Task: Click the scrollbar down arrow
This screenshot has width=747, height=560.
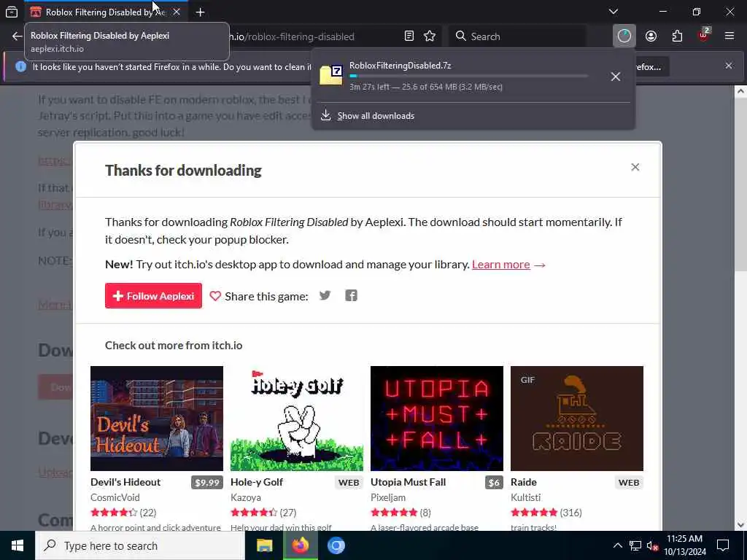Action: point(740,525)
